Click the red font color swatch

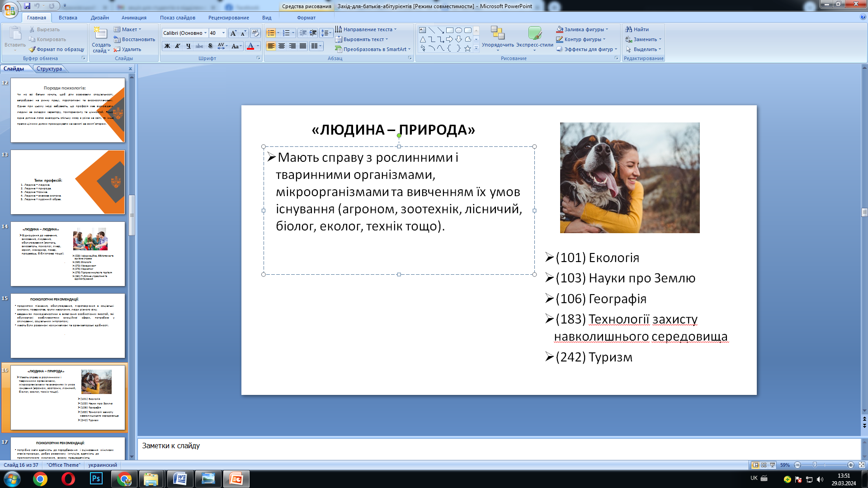250,46
